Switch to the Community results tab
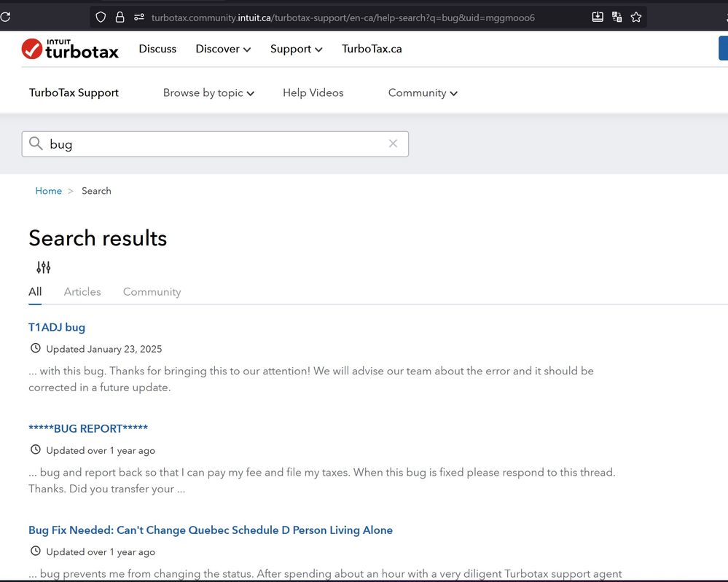The width and height of the screenshot is (728, 582). coord(152,291)
